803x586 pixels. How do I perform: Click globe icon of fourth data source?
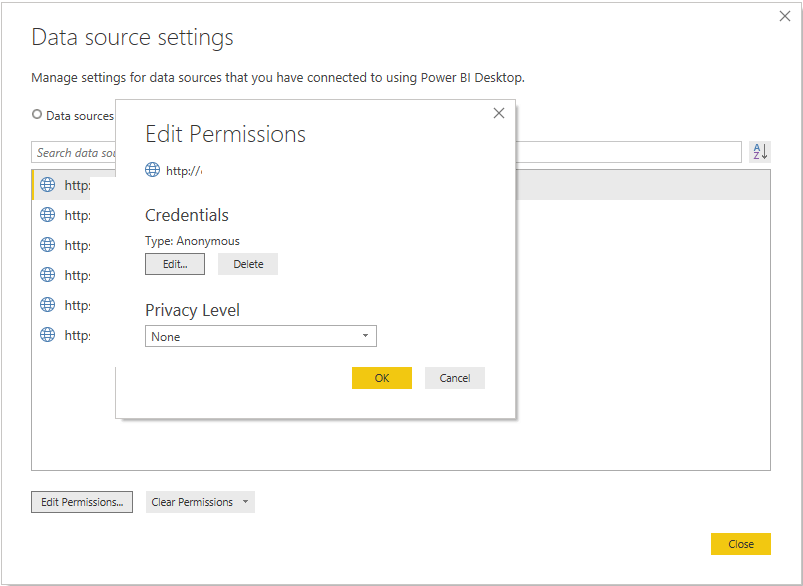point(47,275)
